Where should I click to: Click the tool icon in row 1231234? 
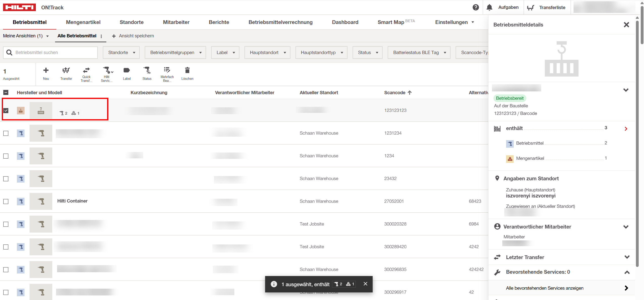[x=21, y=133]
